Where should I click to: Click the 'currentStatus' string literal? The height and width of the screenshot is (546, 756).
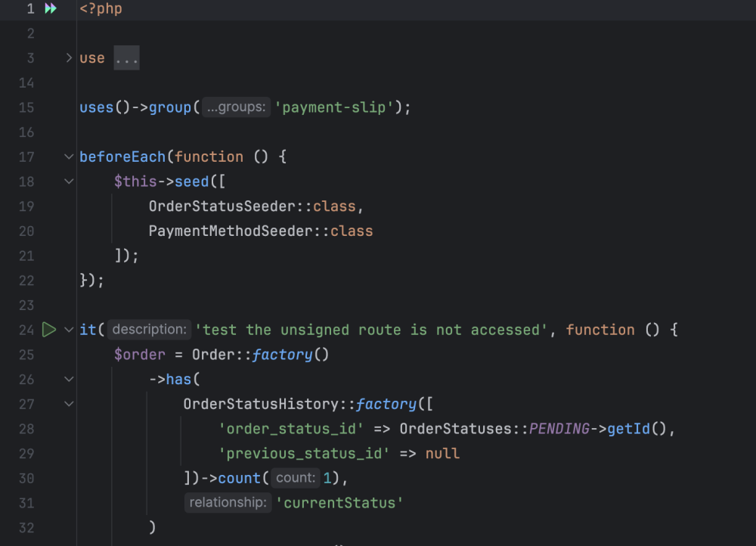[x=339, y=503]
